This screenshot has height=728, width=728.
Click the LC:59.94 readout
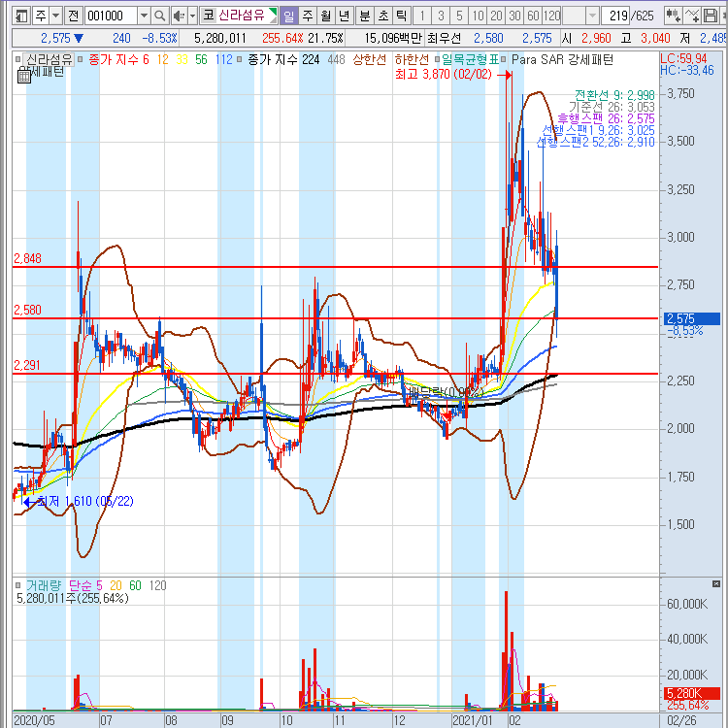(683, 58)
